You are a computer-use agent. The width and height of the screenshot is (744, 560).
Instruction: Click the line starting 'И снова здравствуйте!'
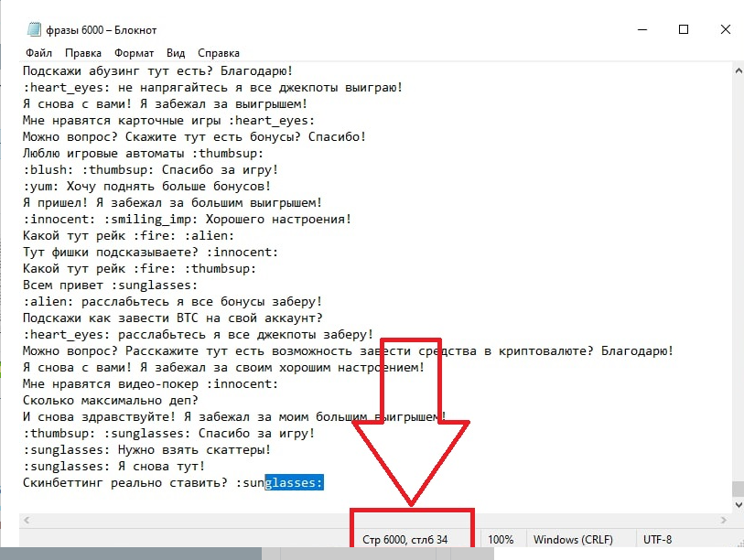235,416
